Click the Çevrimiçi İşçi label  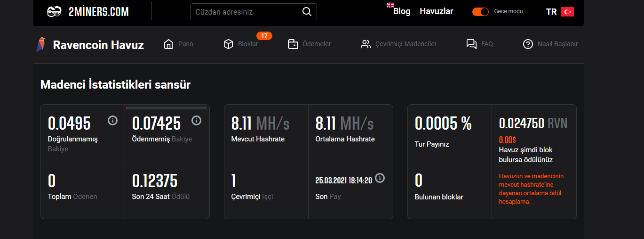[x=252, y=197]
